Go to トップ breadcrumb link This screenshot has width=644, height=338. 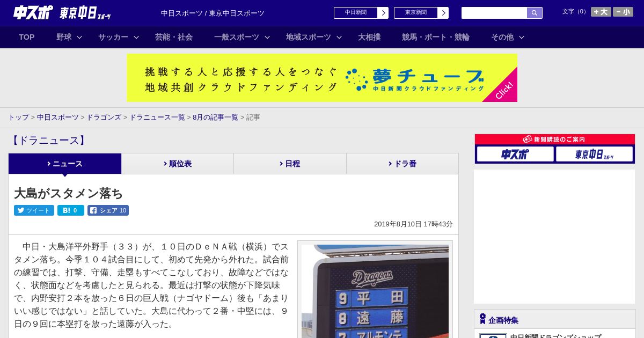(18, 117)
